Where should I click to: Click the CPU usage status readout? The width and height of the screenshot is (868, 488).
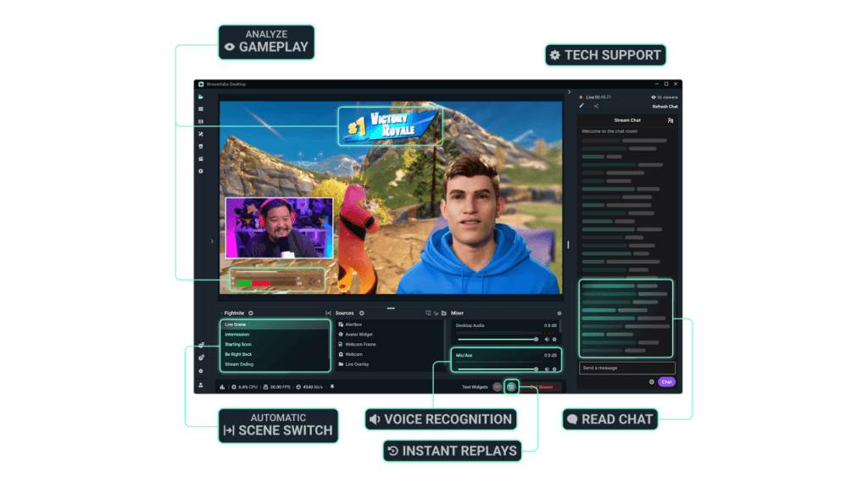(245, 387)
